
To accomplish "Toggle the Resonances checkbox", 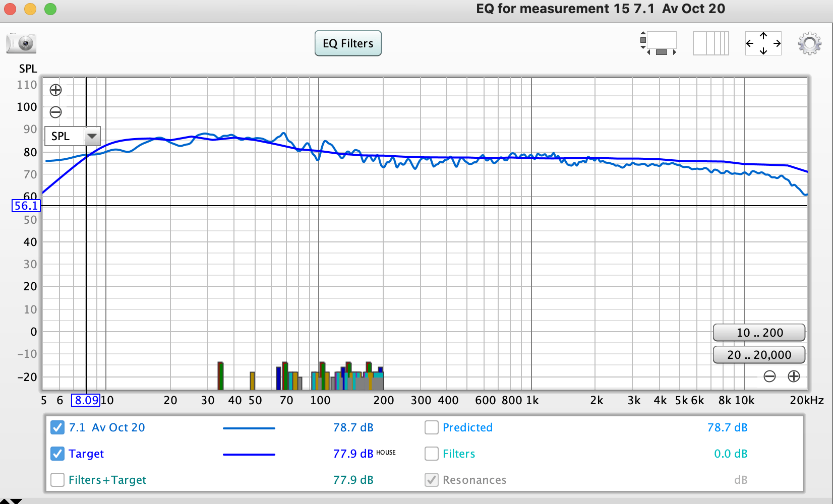I will point(431,480).
